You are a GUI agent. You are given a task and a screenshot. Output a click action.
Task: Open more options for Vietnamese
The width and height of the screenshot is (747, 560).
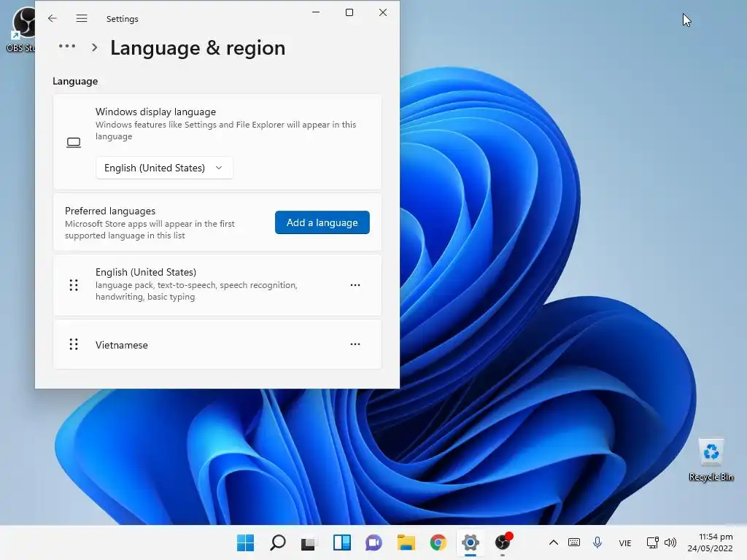(355, 344)
